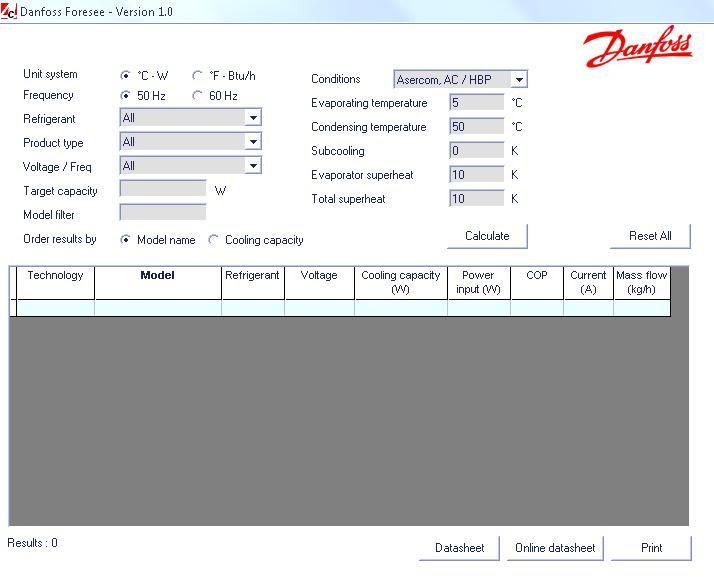This screenshot has height=588, width=714.
Task: Click the Evaporator superheat field
Action: coord(477,174)
